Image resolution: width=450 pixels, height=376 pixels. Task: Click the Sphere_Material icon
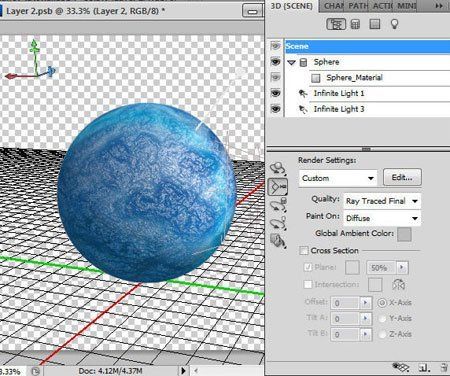316,78
